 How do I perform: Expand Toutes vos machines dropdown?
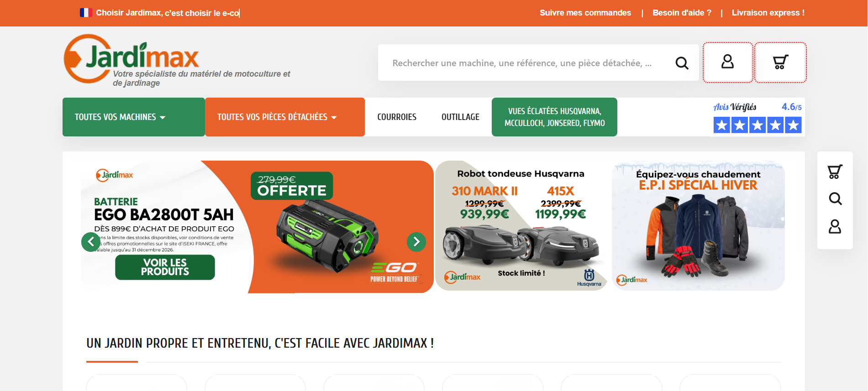(x=134, y=117)
